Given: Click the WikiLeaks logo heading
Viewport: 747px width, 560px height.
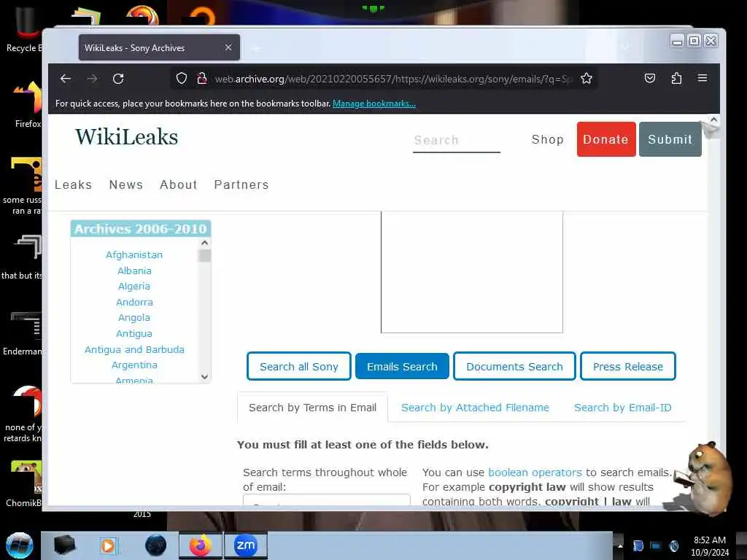Looking at the screenshot, I should point(126,136).
